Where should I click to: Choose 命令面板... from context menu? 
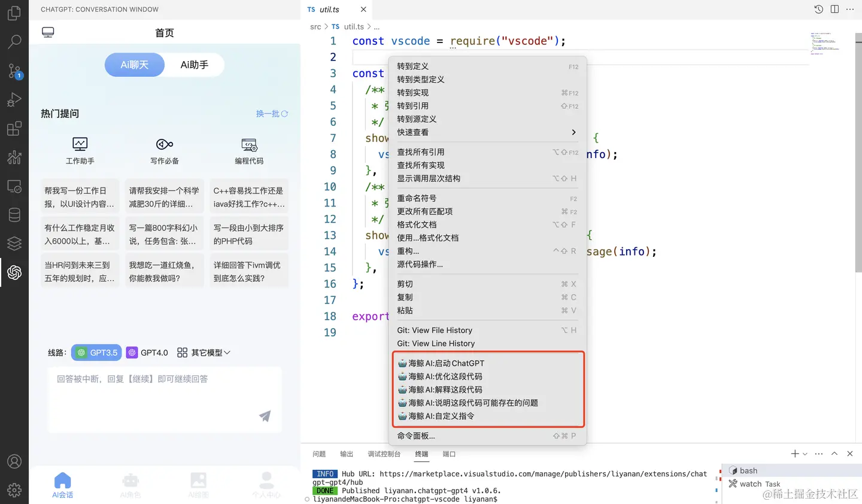point(487,436)
